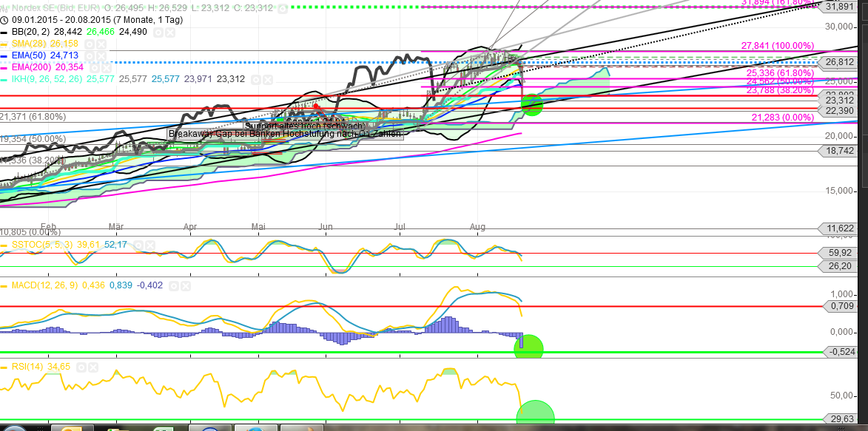Screen dimensions: 868x431
Task: Click the clock icon beside the date range
Action: (4, 20)
